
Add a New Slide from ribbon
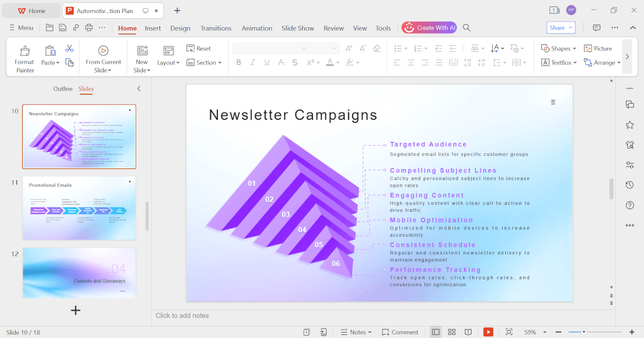click(x=142, y=51)
